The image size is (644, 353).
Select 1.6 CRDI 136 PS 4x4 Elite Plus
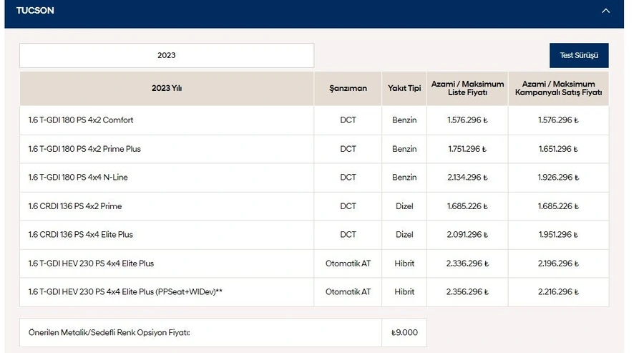[x=80, y=234]
